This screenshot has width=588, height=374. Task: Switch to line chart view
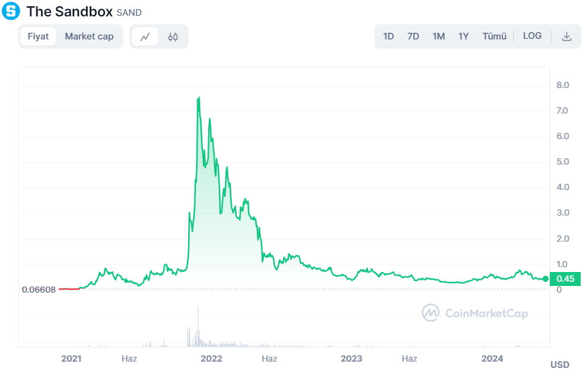click(x=145, y=36)
